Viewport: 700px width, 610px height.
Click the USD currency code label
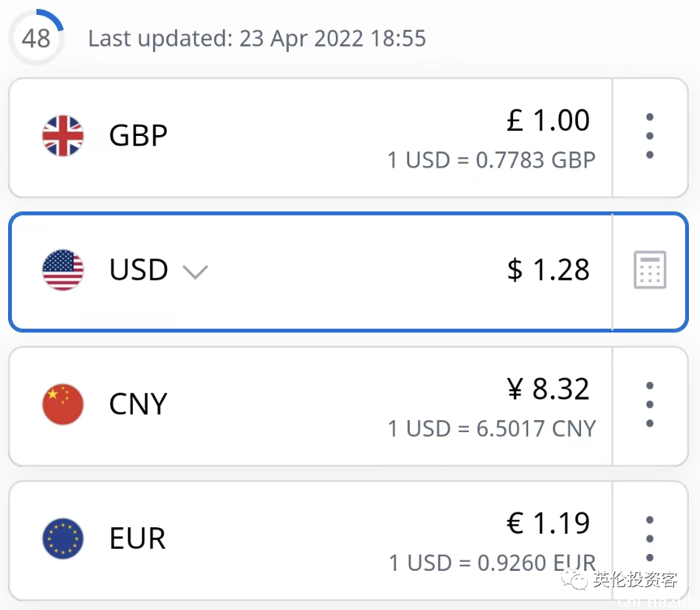point(138,270)
